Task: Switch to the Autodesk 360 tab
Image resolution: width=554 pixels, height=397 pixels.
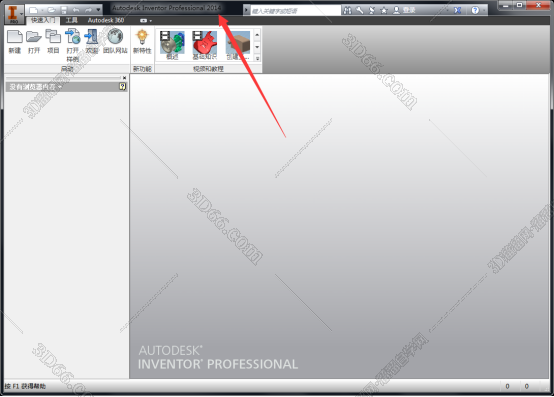Action: point(106,20)
